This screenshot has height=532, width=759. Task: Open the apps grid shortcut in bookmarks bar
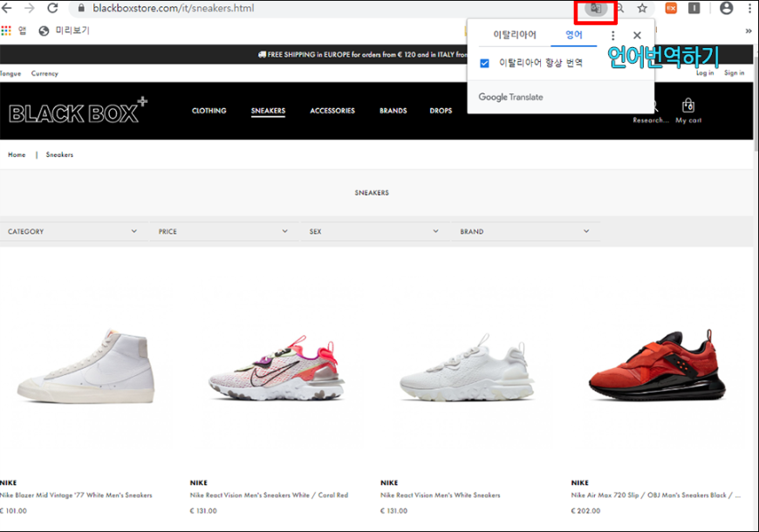tap(6, 31)
